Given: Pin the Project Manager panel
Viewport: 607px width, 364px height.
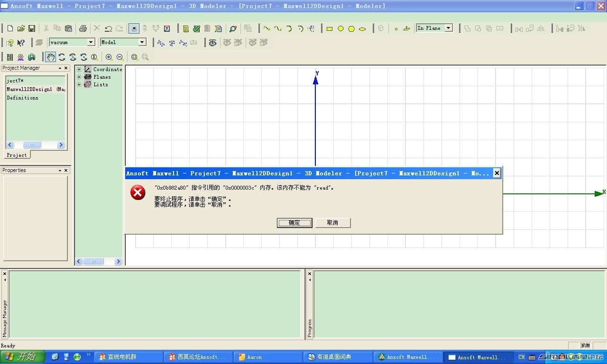Looking at the screenshot, I should (60, 68).
